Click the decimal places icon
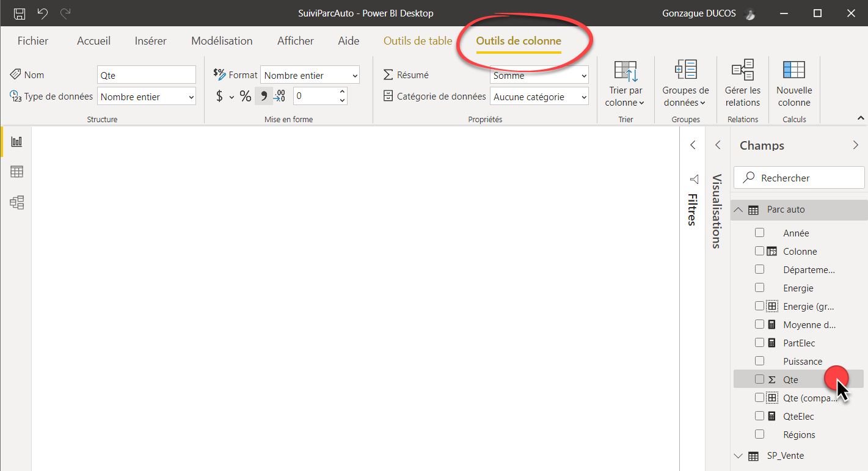The image size is (868, 471). [x=280, y=96]
